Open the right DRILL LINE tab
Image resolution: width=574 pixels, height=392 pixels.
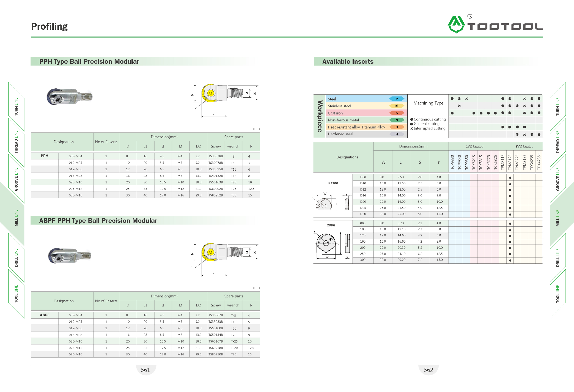[558, 258]
